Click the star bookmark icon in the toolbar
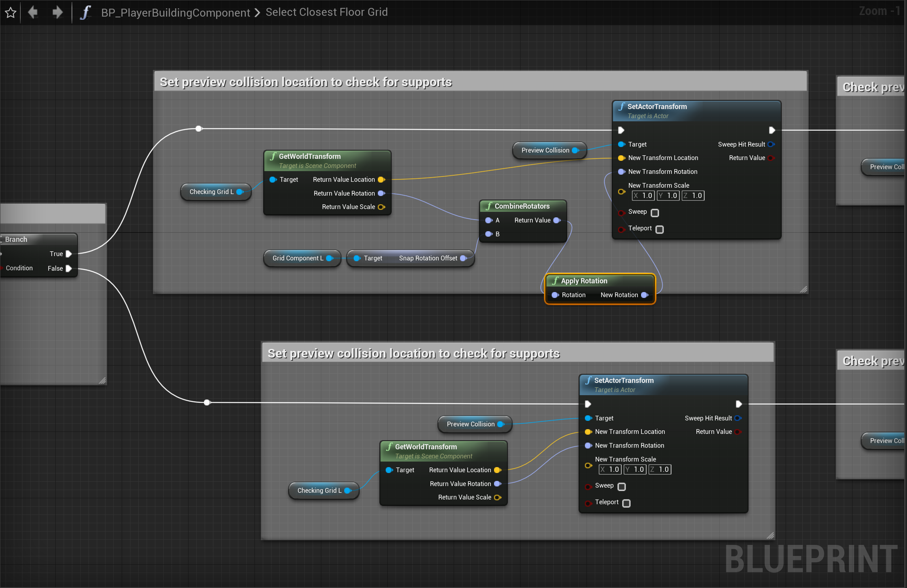This screenshot has height=588, width=907. 10,12
